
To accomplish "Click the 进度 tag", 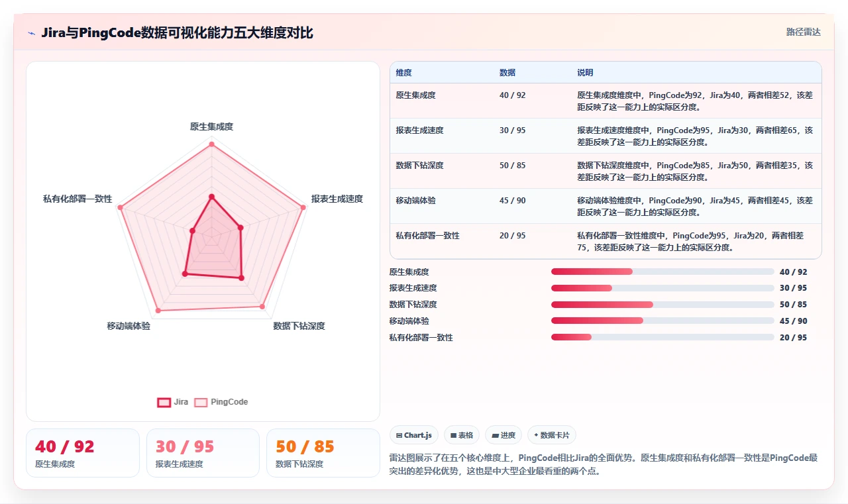I will pos(503,435).
